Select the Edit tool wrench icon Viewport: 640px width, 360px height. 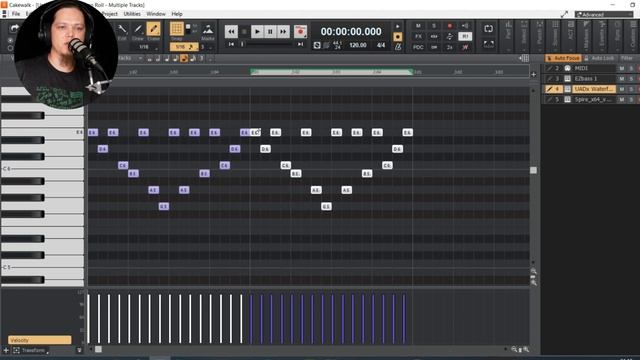click(x=122, y=29)
